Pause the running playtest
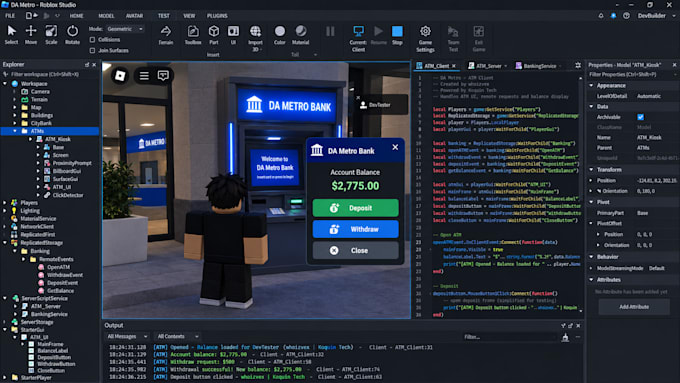Viewport: 680px width, 383px height. pos(330,31)
